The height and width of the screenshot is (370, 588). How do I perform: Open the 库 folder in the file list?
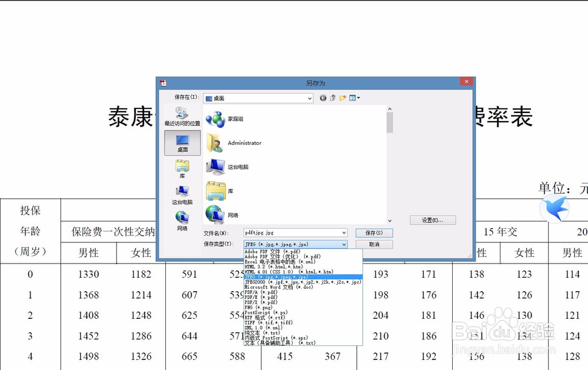(219, 191)
